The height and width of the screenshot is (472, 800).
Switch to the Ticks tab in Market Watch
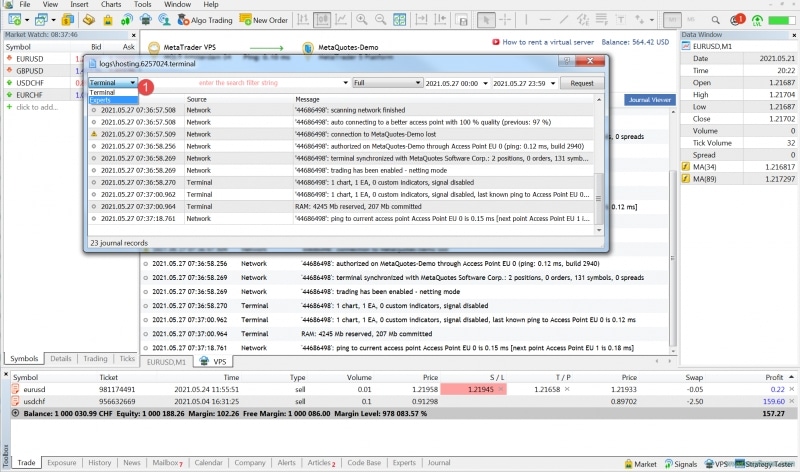coord(127,359)
